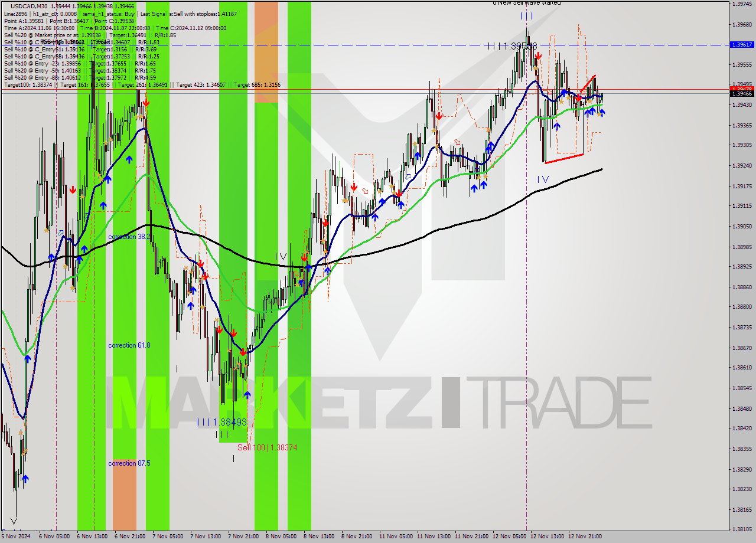This screenshot has height=543, width=756.
Task: Select the blue 1.39617 price tag
Action: click(x=742, y=44)
